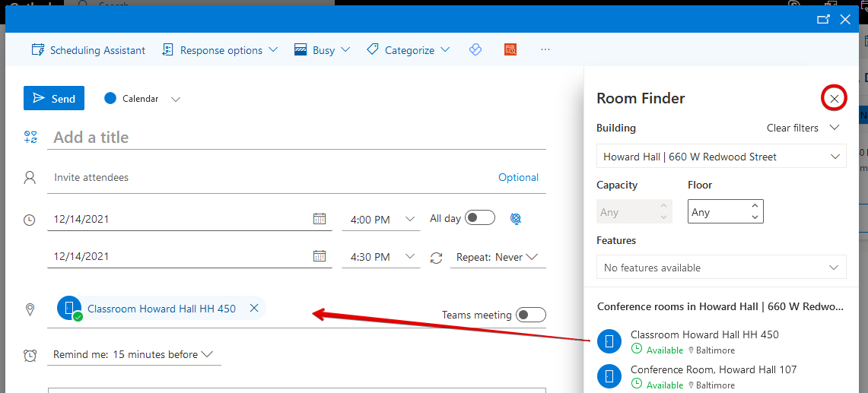The height and width of the screenshot is (393, 868).
Task: Click the link icon in toolbar
Action: (x=475, y=49)
